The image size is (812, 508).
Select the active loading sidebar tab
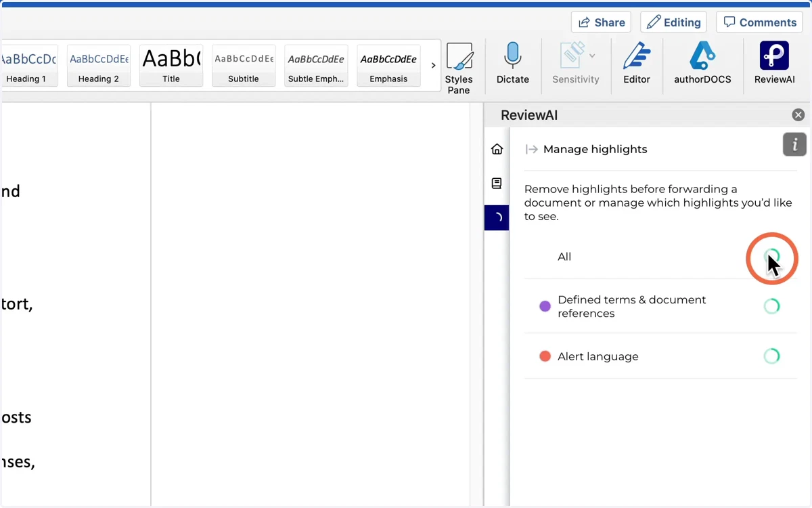tap(497, 217)
